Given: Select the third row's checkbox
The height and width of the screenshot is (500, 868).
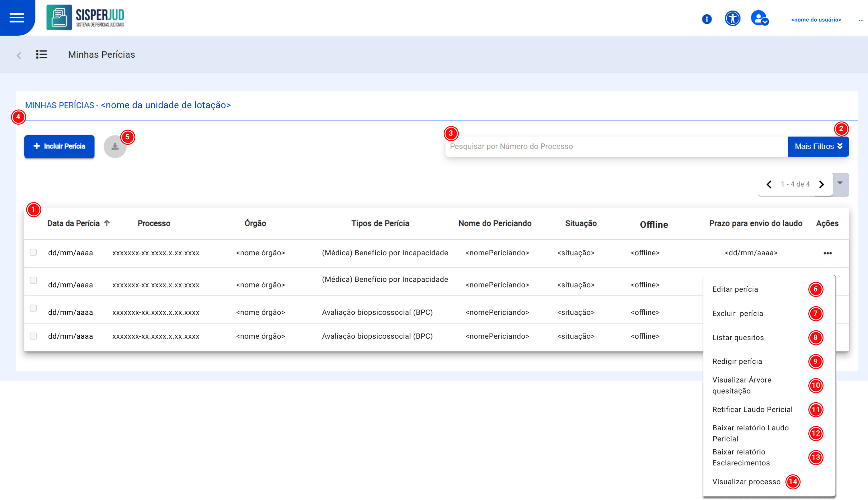Looking at the screenshot, I should coord(33,308).
